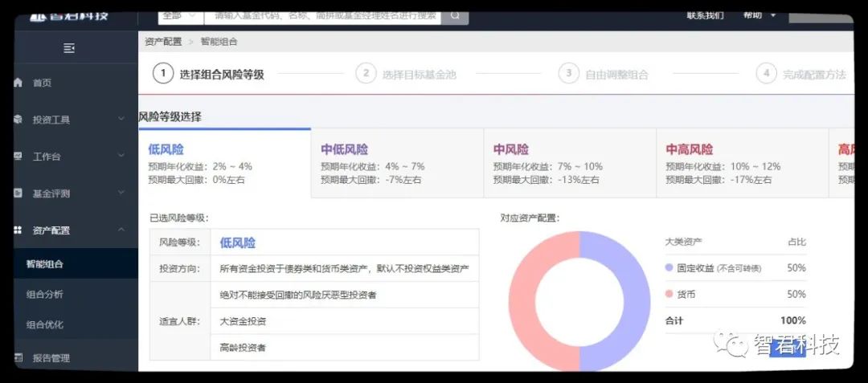Viewport: 868px width, 383px height.
Task: Click the purple 固定收益 legend dot
Action: (x=669, y=267)
